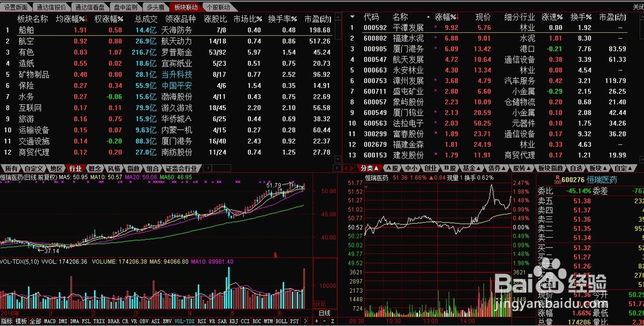Switch to the 盘中监测 tab

126,7
